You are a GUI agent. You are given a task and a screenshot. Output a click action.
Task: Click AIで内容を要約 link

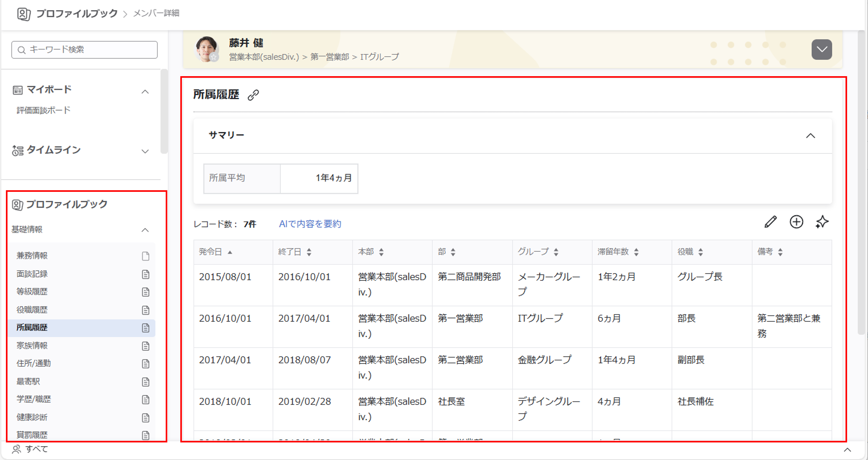(x=310, y=224)
